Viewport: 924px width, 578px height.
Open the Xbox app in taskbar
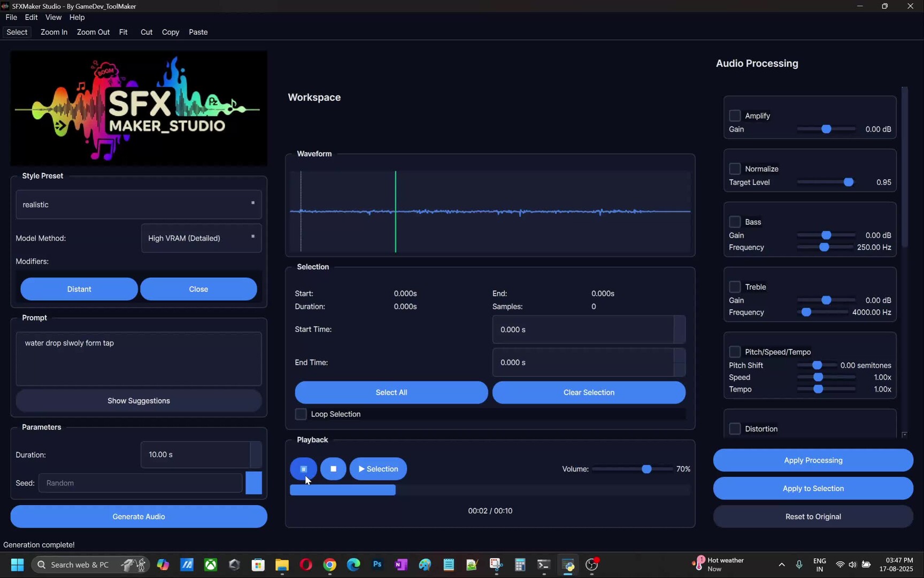211,565
